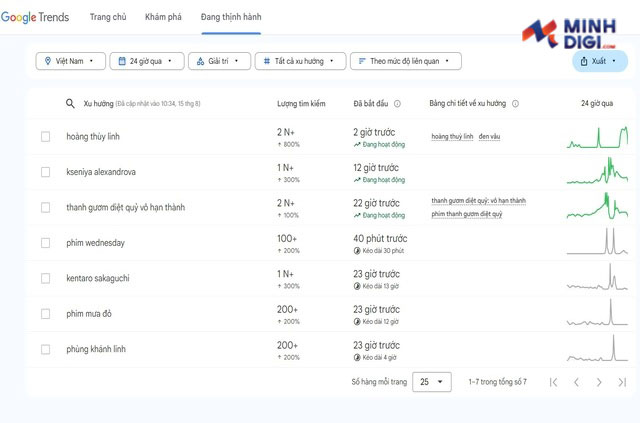Open the Trang chủ tab
The width and height of the screenshot is (640, 423).
tap(108, 17)
